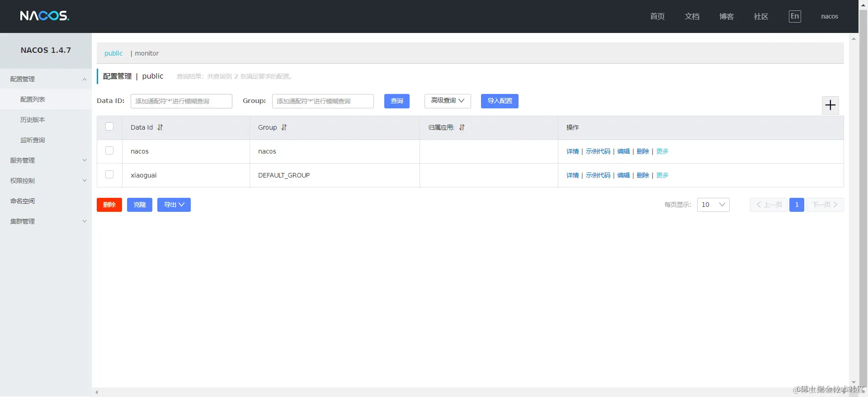868x397 pixels.
Task: Open 社区 in the top navigation
Action: pos(761,16)
